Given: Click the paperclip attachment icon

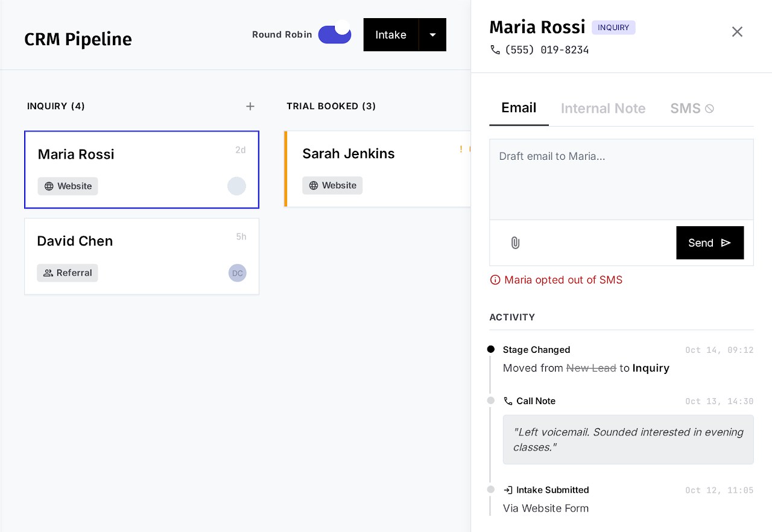Looking at the screenshot, I should coord(515,242).
